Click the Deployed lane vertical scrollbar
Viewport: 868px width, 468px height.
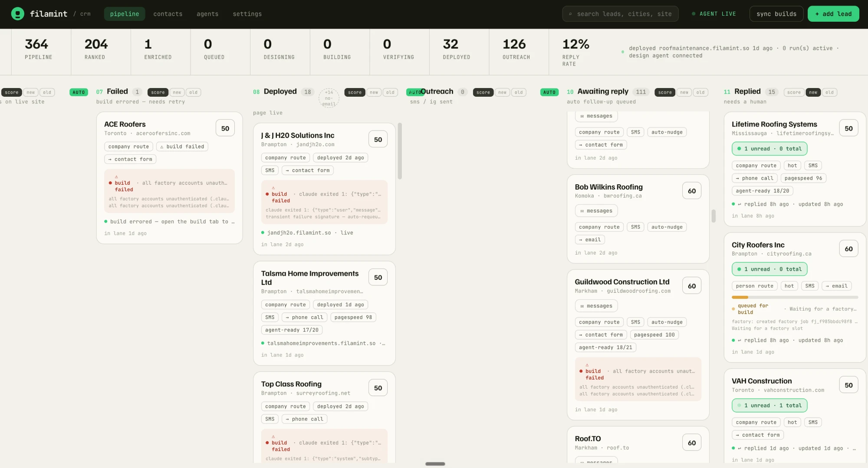(x=400, y=151)
